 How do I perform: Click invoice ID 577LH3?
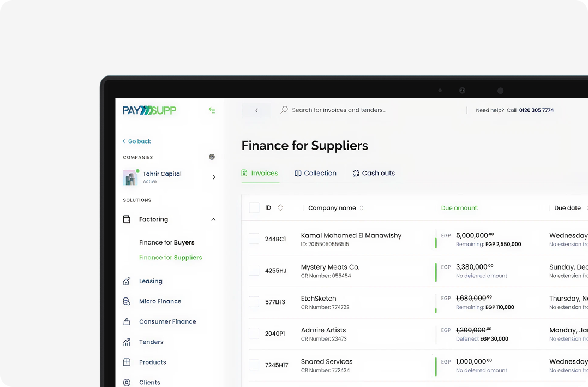point(275,302)
